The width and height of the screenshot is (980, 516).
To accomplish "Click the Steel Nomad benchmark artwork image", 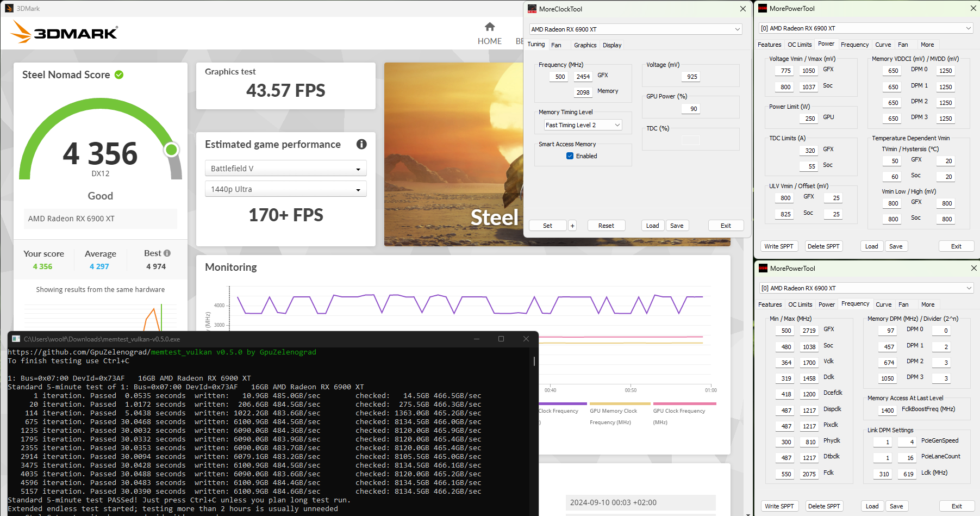I will coord(453,154).
